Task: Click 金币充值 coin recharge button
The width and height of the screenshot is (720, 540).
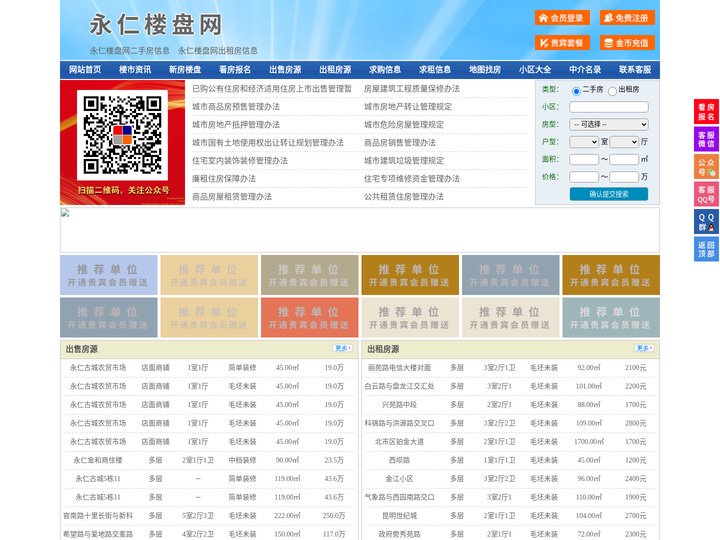Action: [x=627, y=43]
